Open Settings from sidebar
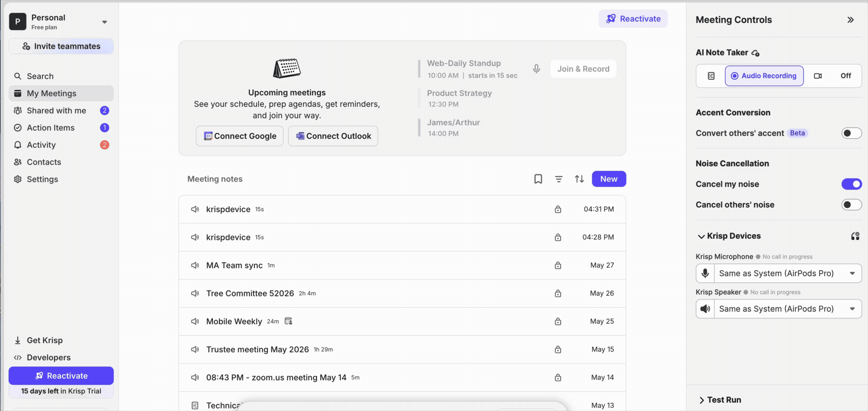Image resolution: width=868 pixels, height=411 pixels. tap(61, 179)
